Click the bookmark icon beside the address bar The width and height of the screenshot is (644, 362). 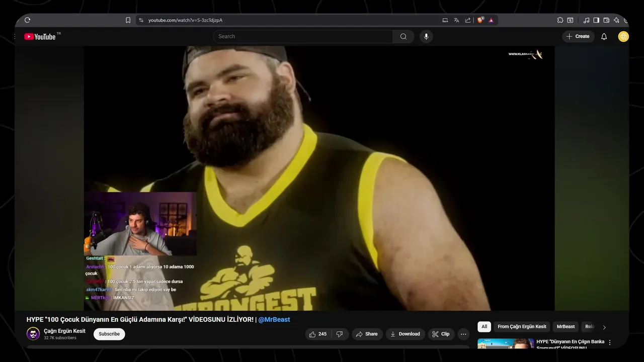tap(128, 20)
